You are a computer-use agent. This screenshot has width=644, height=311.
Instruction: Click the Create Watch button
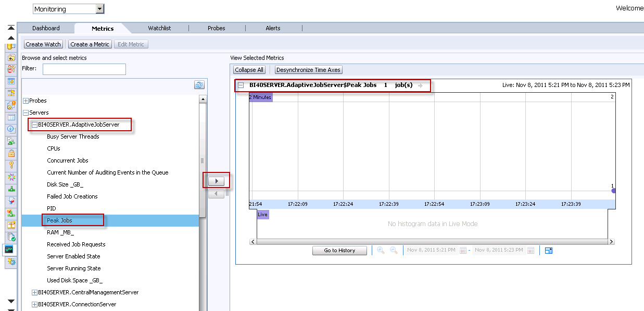click(x=43, y=44)
